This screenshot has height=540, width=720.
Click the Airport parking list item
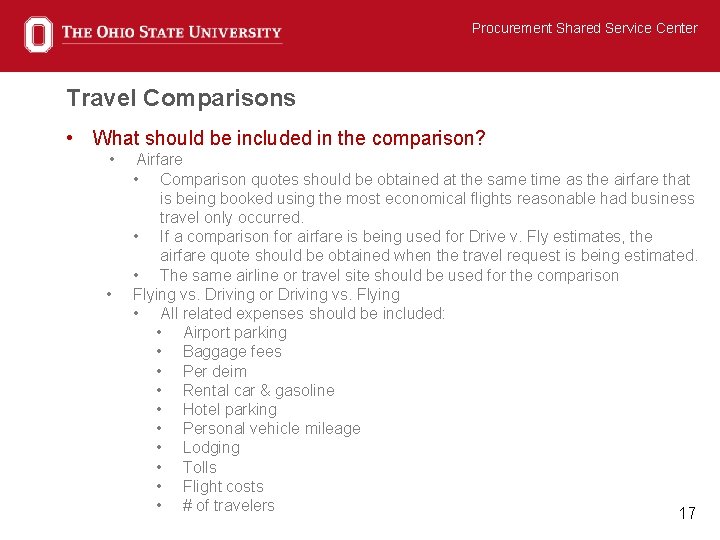234,332
